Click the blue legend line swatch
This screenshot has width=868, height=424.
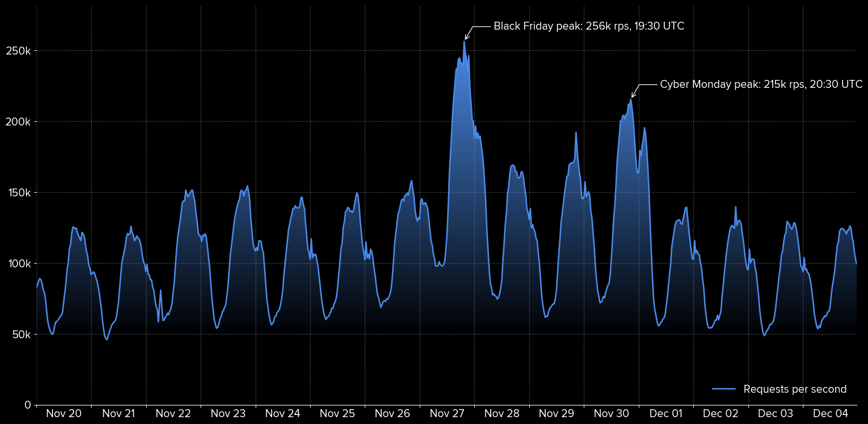tap(724, 390)
